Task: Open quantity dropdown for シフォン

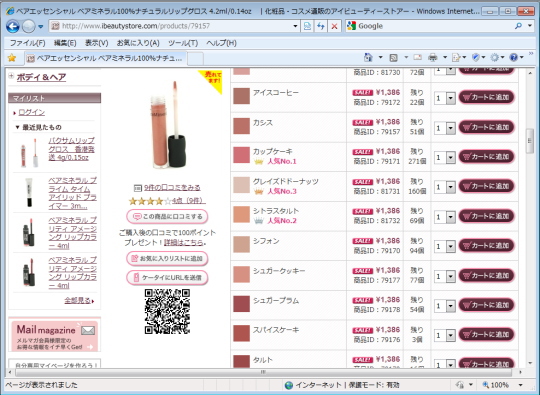Action: pyautogui.click(x=450, y=247)
